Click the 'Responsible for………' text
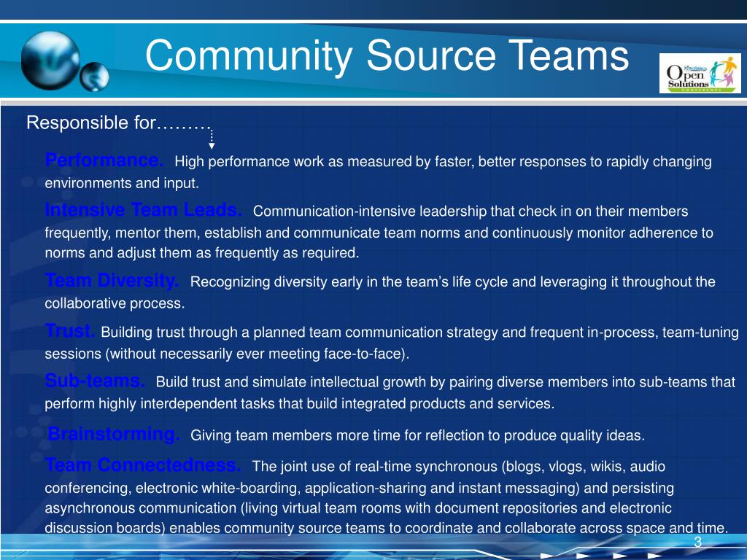The image size is (747, 560). pyautogui.click(x=119, y=122)
